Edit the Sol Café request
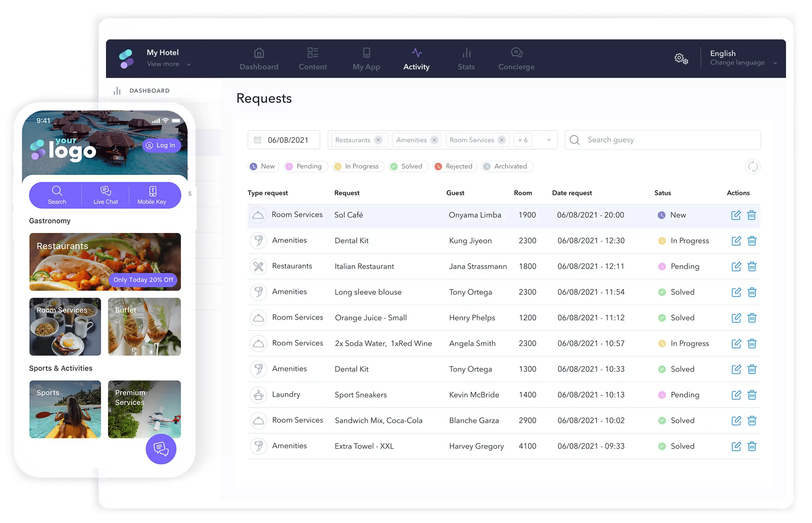The width and height of the screenshot is (812, 523). (736, 215)
